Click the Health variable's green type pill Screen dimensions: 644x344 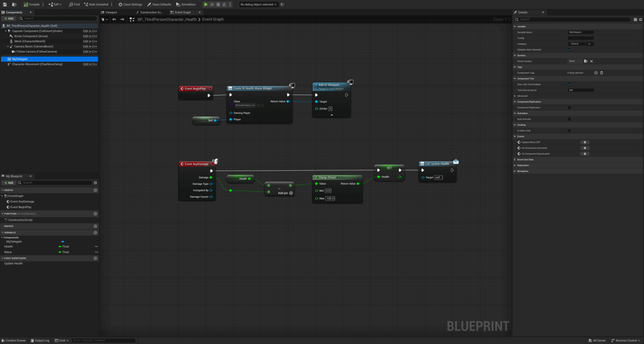[60, 247]
